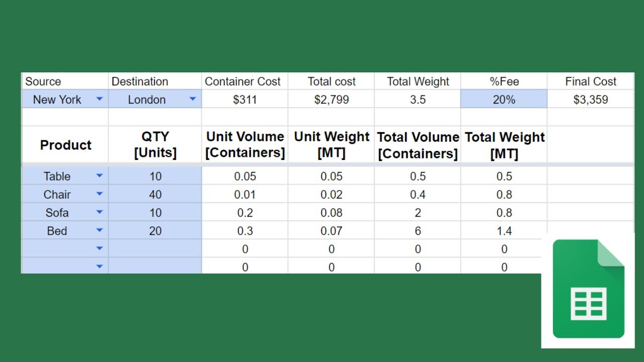The height and width of the screenshot is (362, 644).
Task: Open the New York source dropdown arrow
Action: (100, 99)
